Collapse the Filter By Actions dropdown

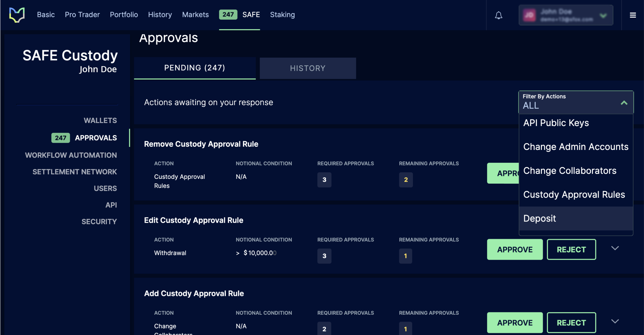click(x=624, y=103)
